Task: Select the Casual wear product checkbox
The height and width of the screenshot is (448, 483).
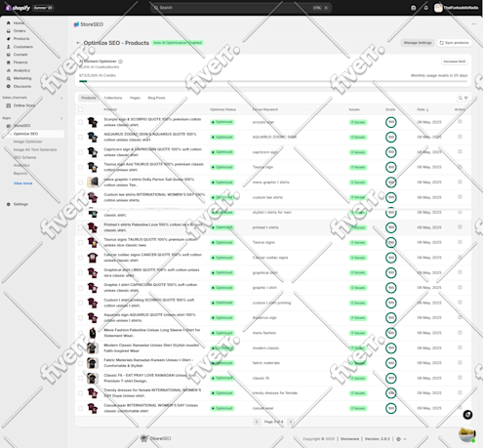Action: coord(80,408)
